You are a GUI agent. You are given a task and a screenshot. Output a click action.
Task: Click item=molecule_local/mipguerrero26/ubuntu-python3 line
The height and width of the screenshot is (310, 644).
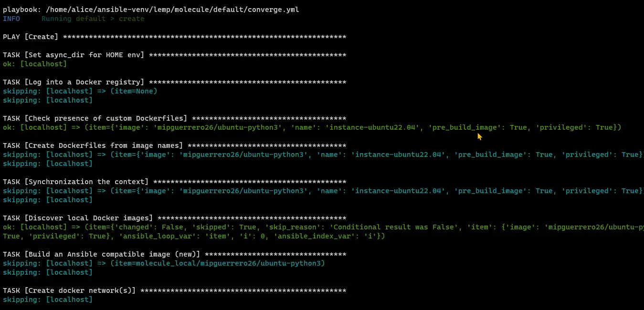(x=164, y=263)
